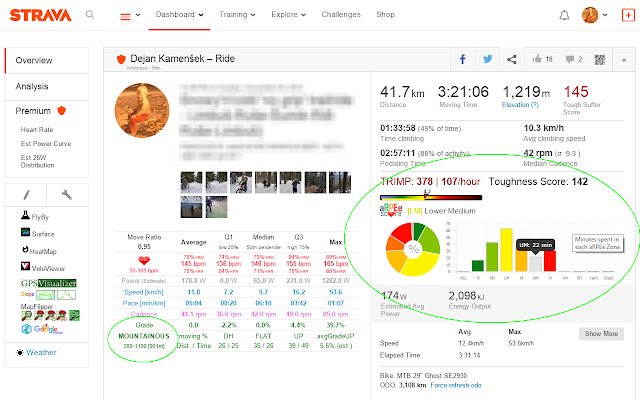This screenshot has height=400, width=640.
Task: Select the Analysis tab
Action: [47, 87]
